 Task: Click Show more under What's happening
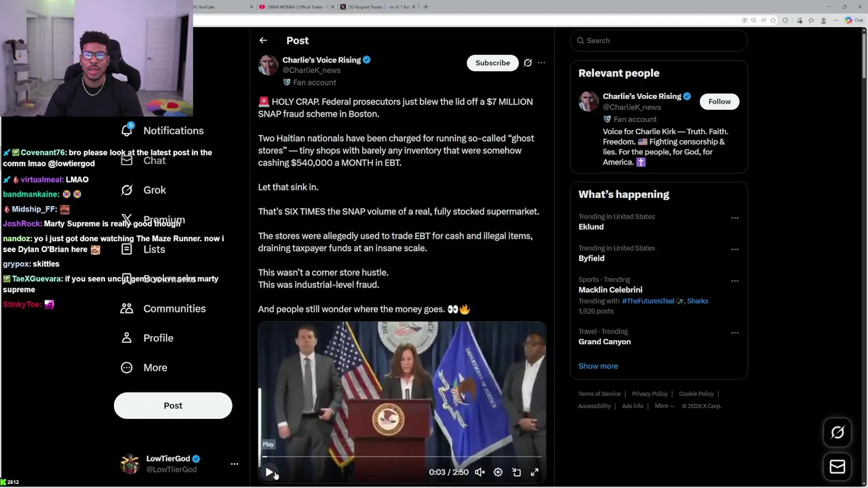click(598, 366)
